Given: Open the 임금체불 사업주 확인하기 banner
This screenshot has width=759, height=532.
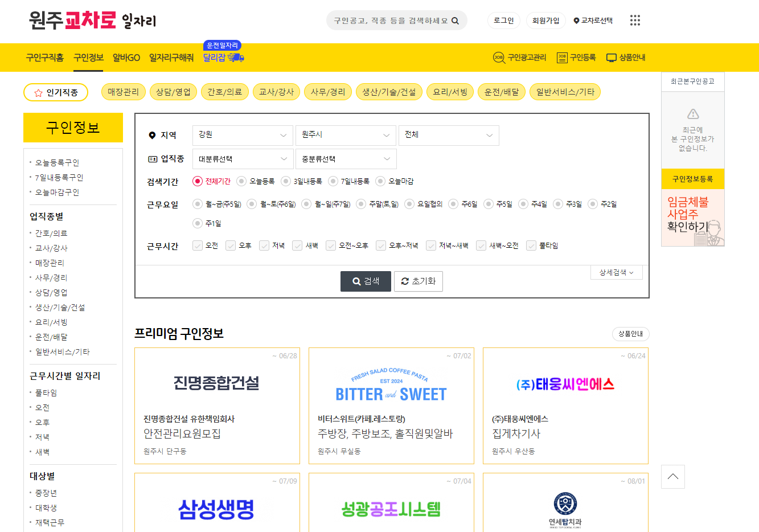Looking at the screenshot, I should 693,218.
